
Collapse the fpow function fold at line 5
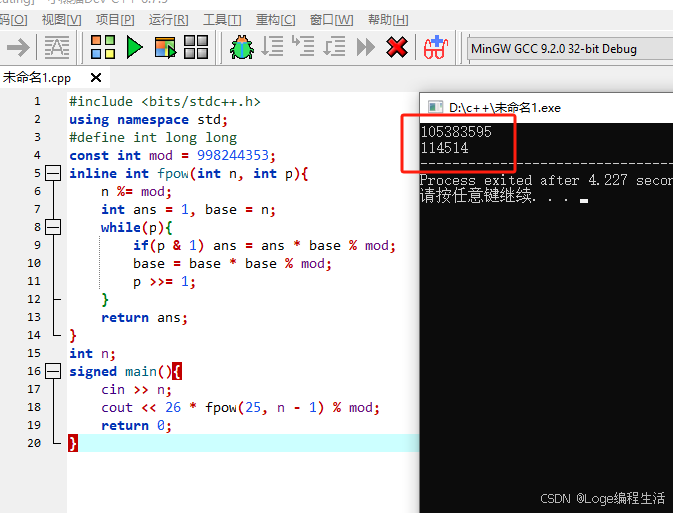point(53,173)
